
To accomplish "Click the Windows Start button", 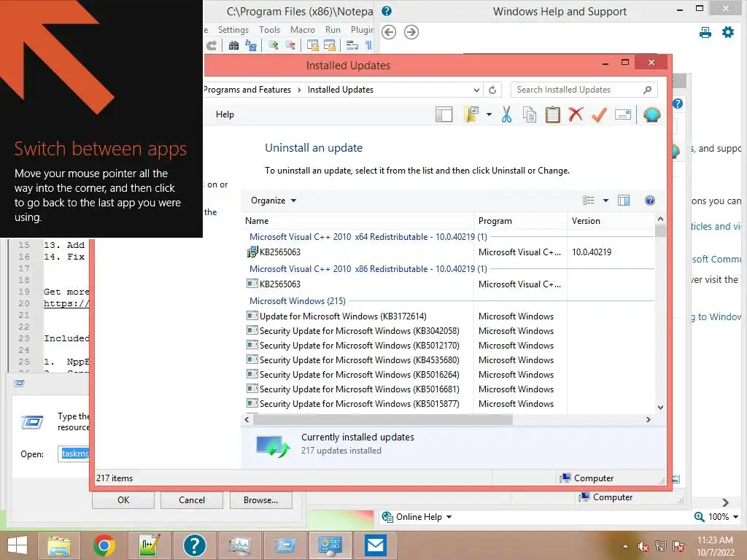I will click(18, 545).
